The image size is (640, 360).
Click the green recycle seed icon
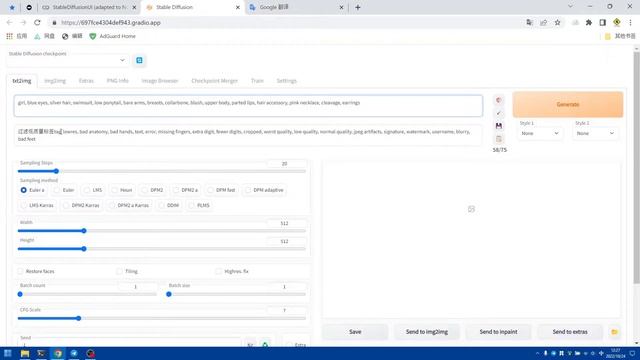pyautogui.click(x=265, y=345)
